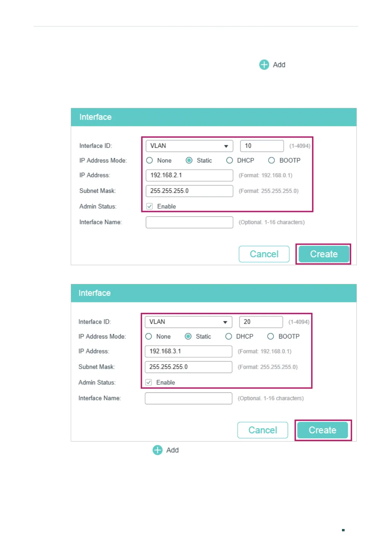Click the upper green plus Add icon

(x=264, y=65)
